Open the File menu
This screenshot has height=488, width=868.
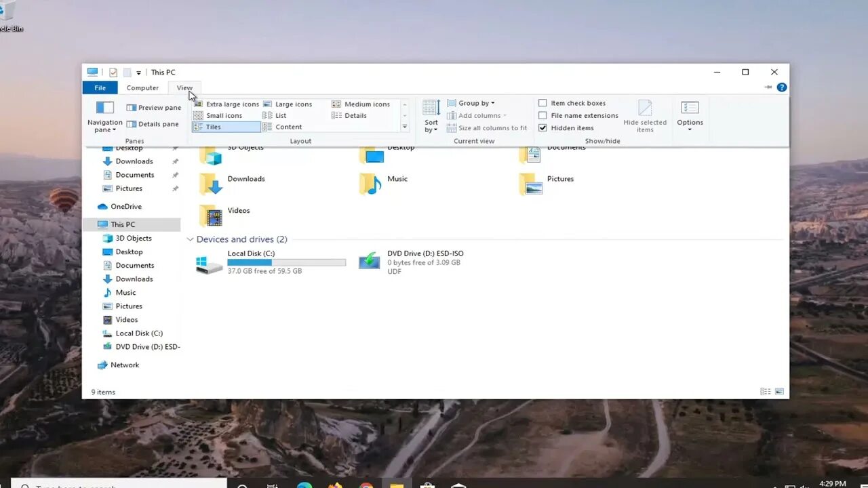[x=100, y=87]
